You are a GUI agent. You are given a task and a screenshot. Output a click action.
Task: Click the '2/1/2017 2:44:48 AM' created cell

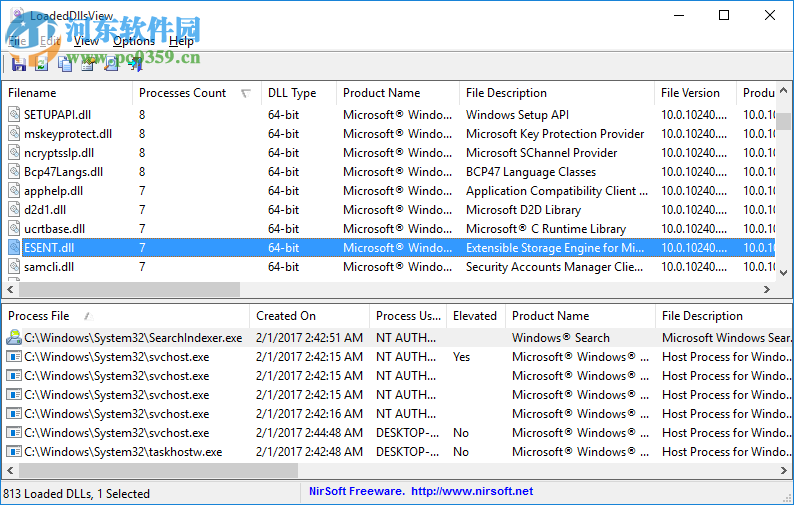[x=309, y=433]
